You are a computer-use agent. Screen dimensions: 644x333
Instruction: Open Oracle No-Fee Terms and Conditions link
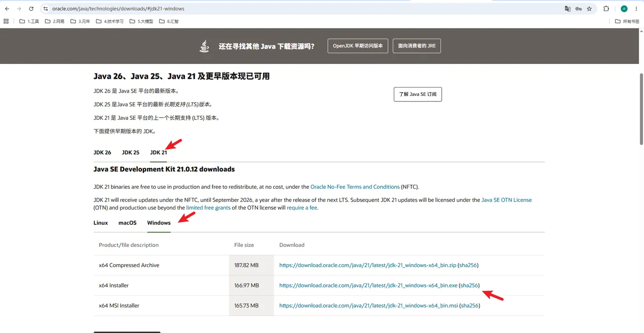[355, 187]
